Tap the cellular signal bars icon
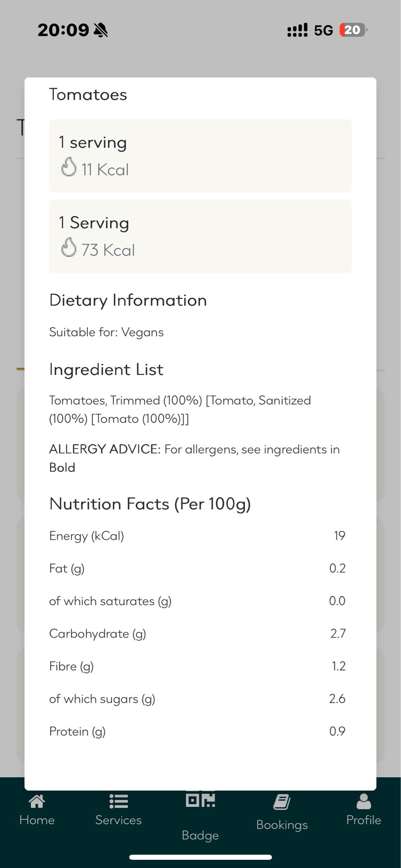The height and width of the screenshot is (868, 401). point(297,30)
